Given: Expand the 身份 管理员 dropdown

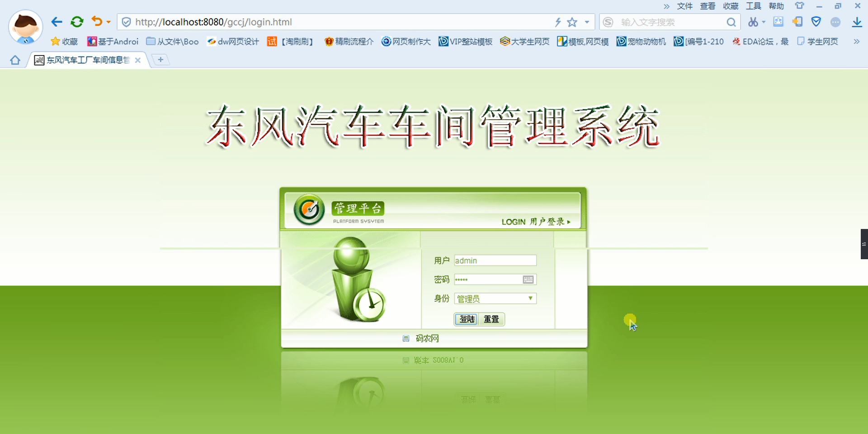Looking at the screenshot, I should 495,299.
